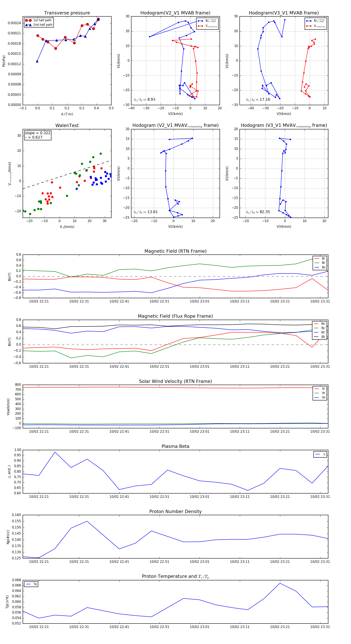Click the lowest blue triangle in Transverse pressure plot
The width and height of the screenshot is (351, 644).
pyautogui.click(x=37, y=61)
